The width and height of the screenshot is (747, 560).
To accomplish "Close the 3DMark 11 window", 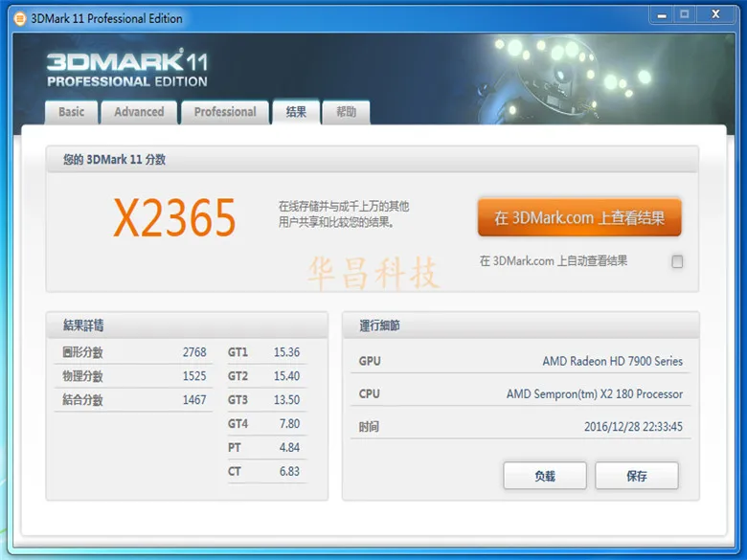I will click(715, 15).
